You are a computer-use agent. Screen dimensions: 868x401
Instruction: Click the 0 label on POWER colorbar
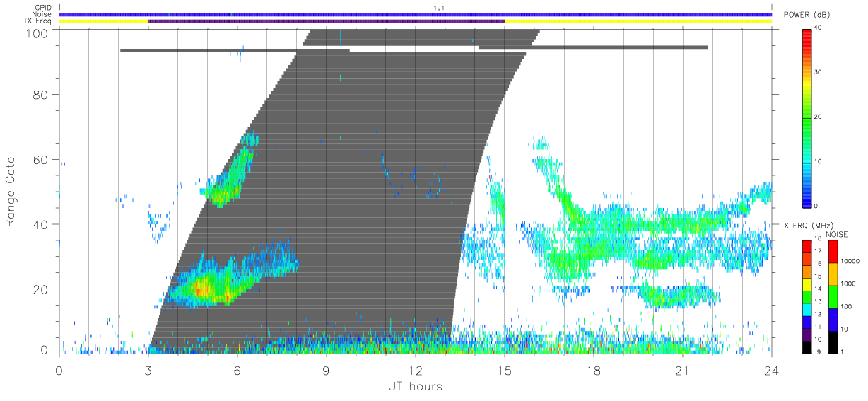[x=816, y=206]
